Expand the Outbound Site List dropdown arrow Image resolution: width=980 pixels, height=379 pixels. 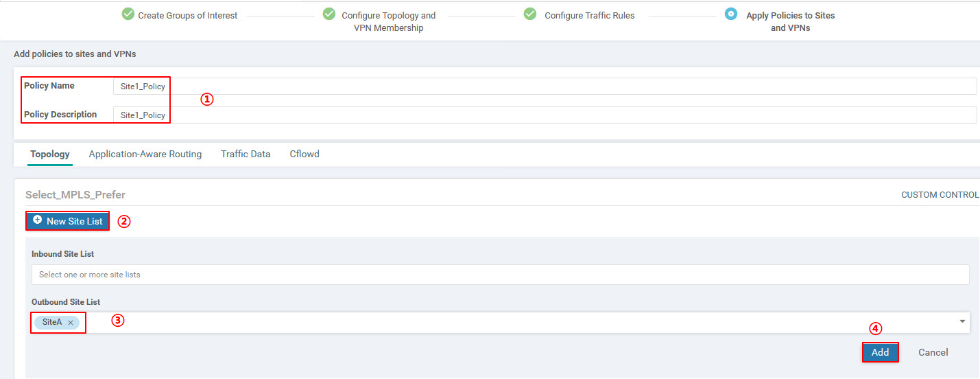point(962,322)
